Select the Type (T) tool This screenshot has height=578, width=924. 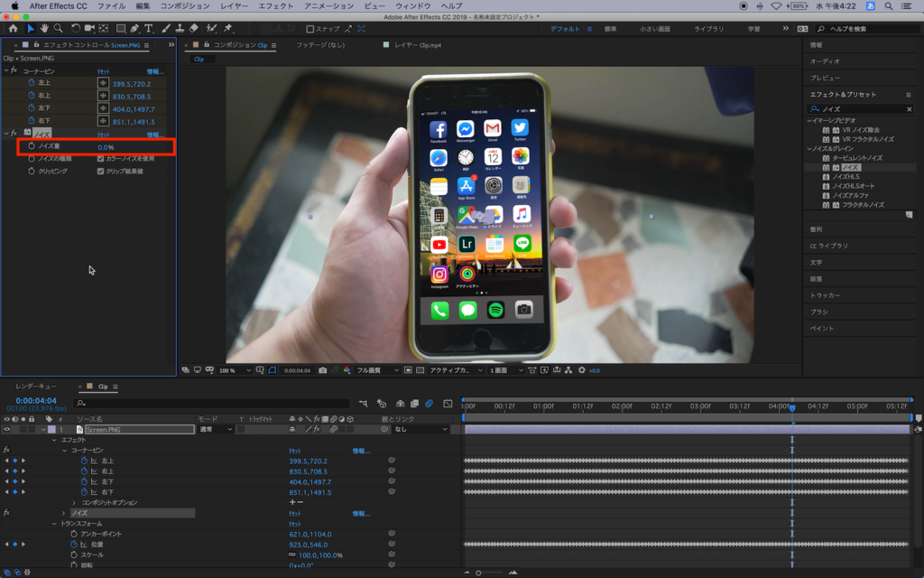[149, 29]
